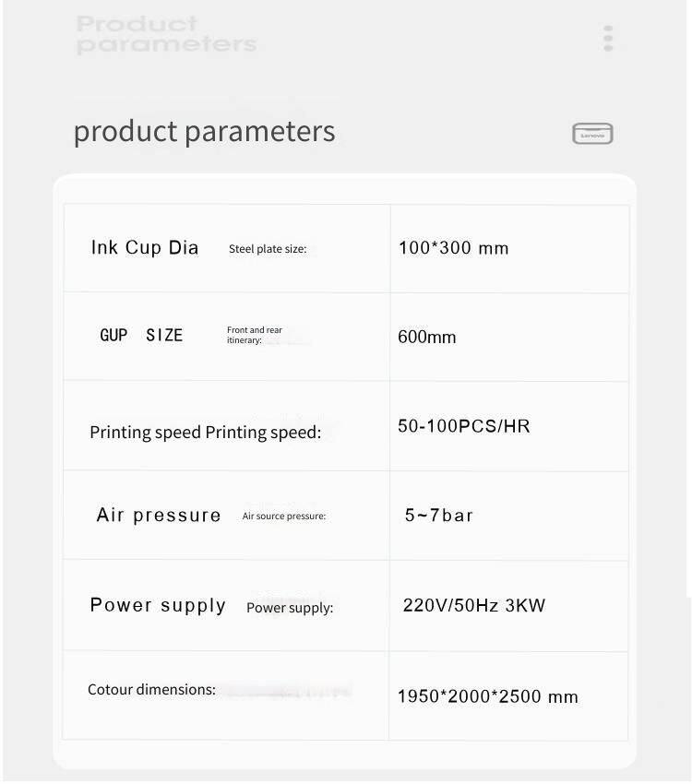Click the 'Front and rear itinerary:' text
Screen dimensions: 692x784
pos(255,335)
